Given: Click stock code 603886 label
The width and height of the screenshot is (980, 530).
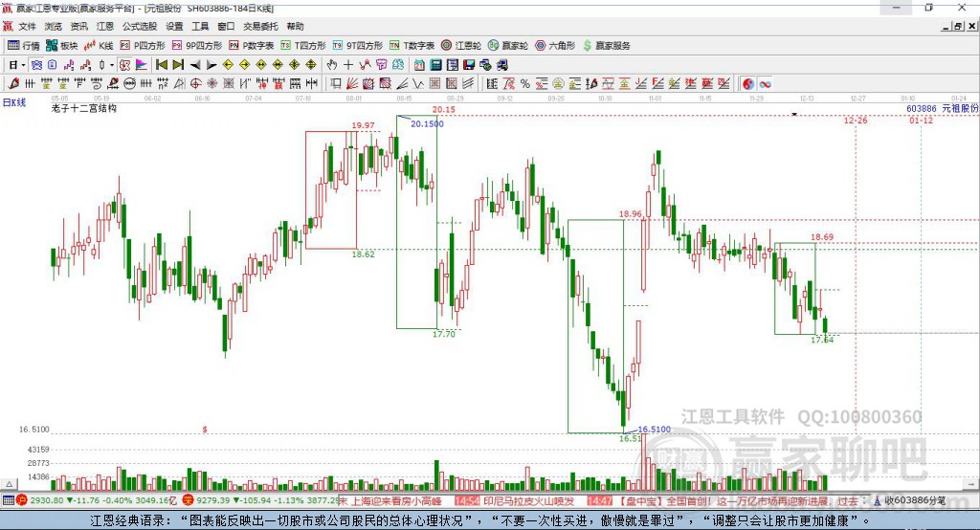Looking at the screenshot, I should coord(922,108).
